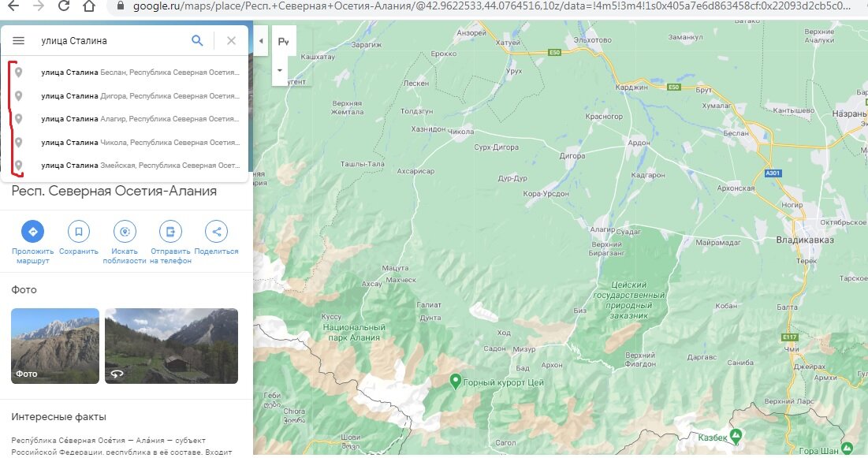Click Лескен label on the map
The width and height of the screenshot is (868, 458).
[x=415, y=83]
